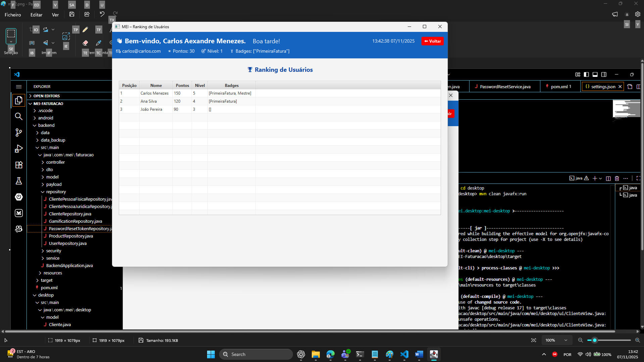Toggle the primary sidebar layout icon
Image resolution: width=644 pixels, height=362 pixels.
(586, 74)
